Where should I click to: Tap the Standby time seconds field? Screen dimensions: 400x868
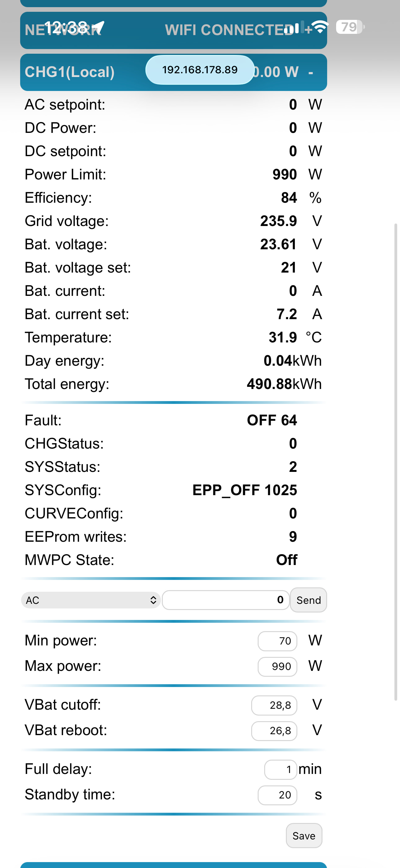coord(278,795)
